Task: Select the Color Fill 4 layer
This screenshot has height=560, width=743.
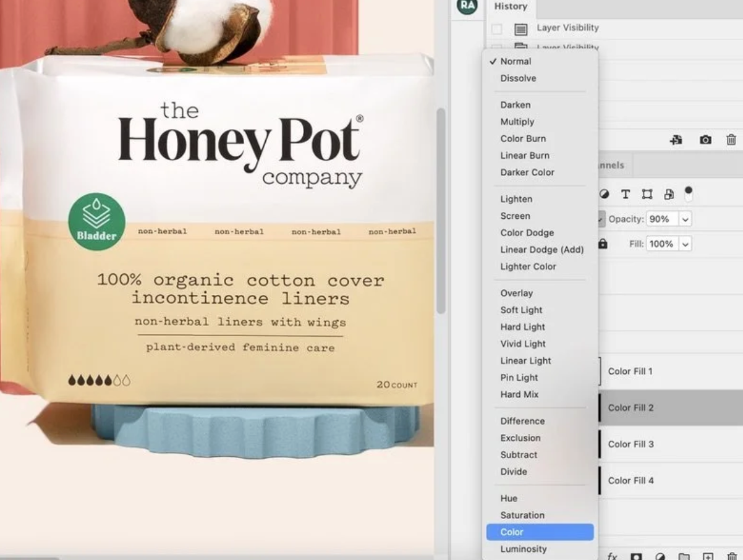Action: (670, 481)
